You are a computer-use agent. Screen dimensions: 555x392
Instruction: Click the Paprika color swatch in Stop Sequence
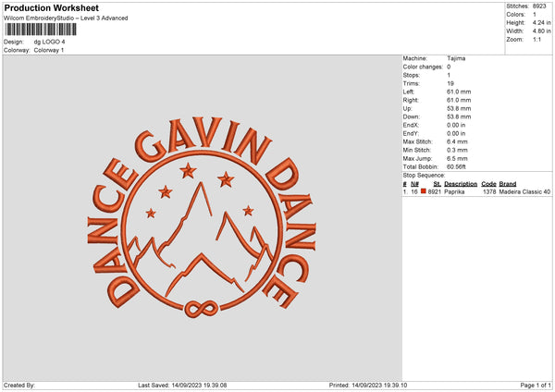(x=423, y=191)
